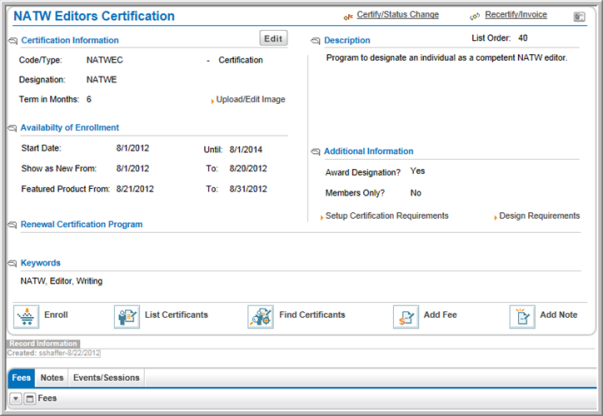Open the List Certificants icon
This screenshot has height=416, width=603.
click(x=127, y=316)
